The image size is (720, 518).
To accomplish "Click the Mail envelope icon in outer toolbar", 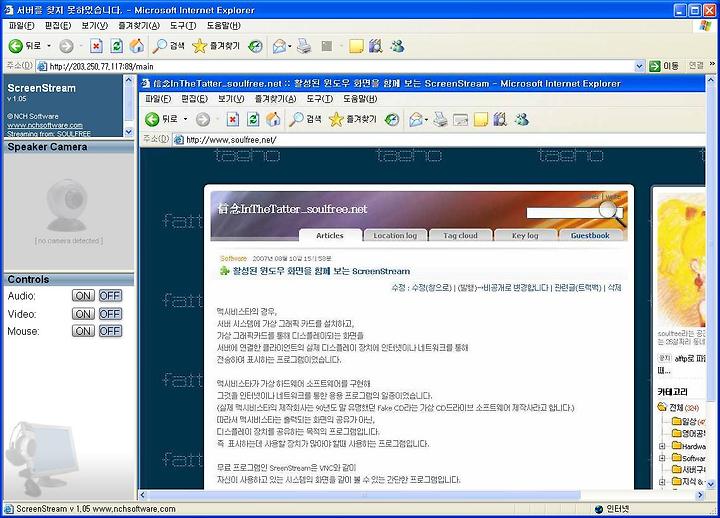I will [279, 45].
